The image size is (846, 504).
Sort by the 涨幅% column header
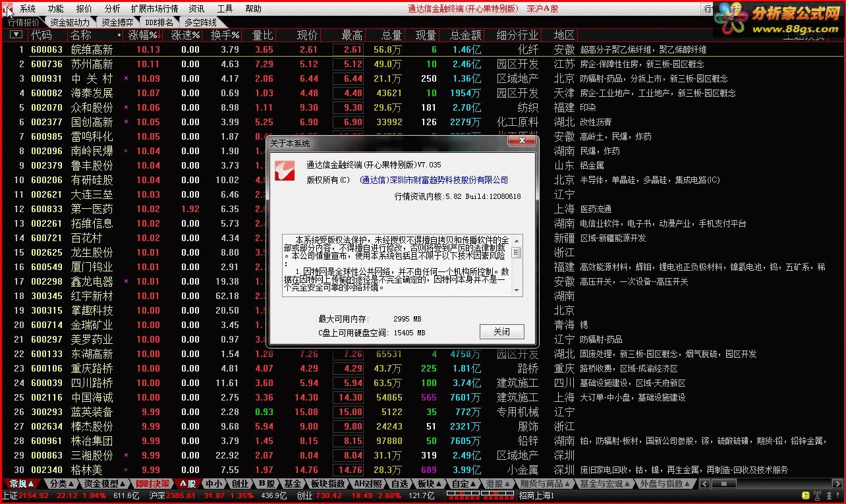pyautogui.click(x=143, y=35)
